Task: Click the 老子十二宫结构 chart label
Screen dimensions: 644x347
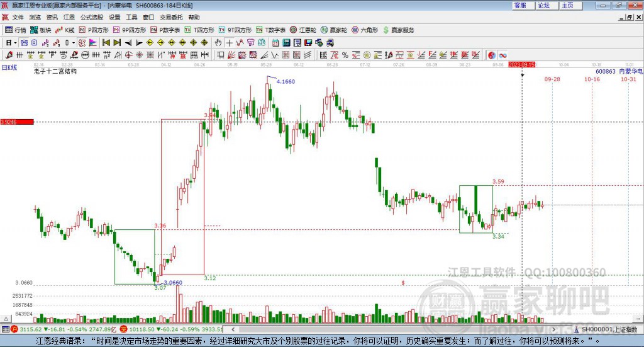Action: click(55, 71)
